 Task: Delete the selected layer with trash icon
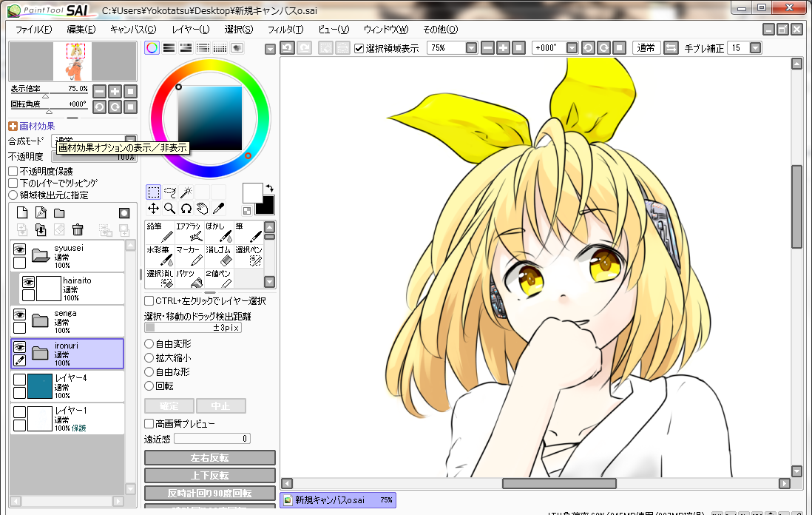[x=78, y=229]
